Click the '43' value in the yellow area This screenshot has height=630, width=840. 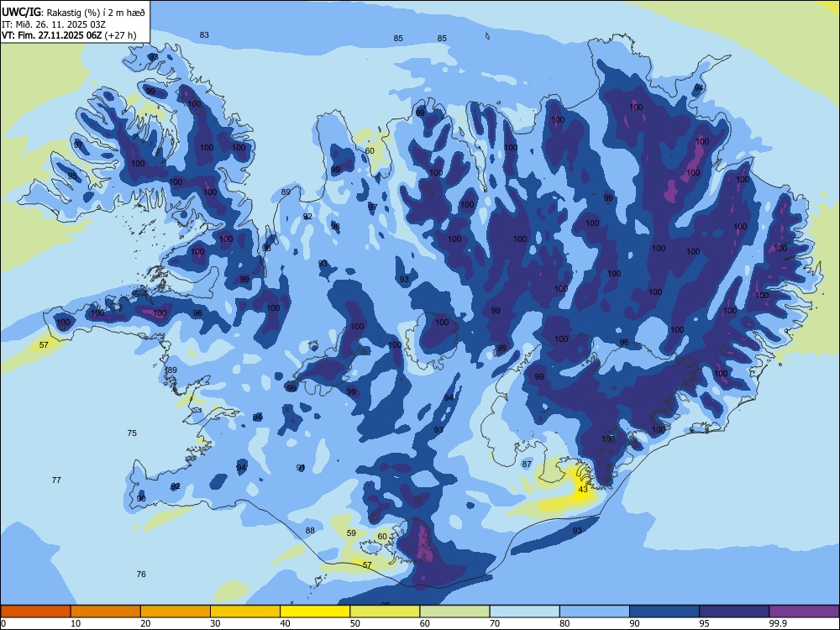pos(583,489)
